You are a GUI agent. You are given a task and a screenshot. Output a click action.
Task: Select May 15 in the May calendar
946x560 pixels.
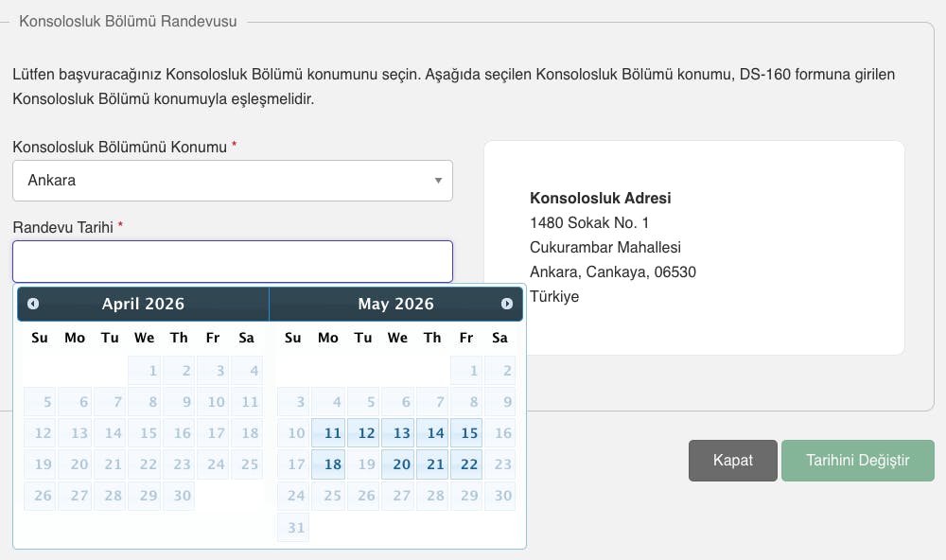466,432
